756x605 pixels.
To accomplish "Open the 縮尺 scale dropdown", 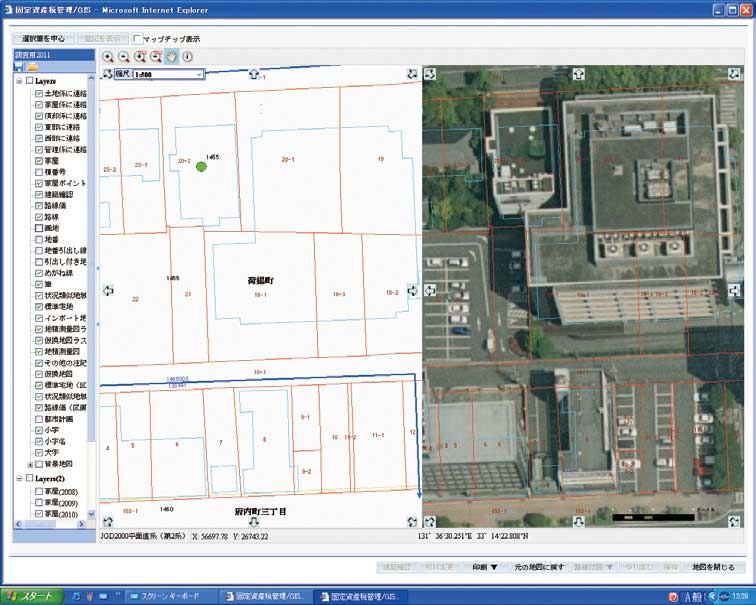I will click(x=200, y=74).
